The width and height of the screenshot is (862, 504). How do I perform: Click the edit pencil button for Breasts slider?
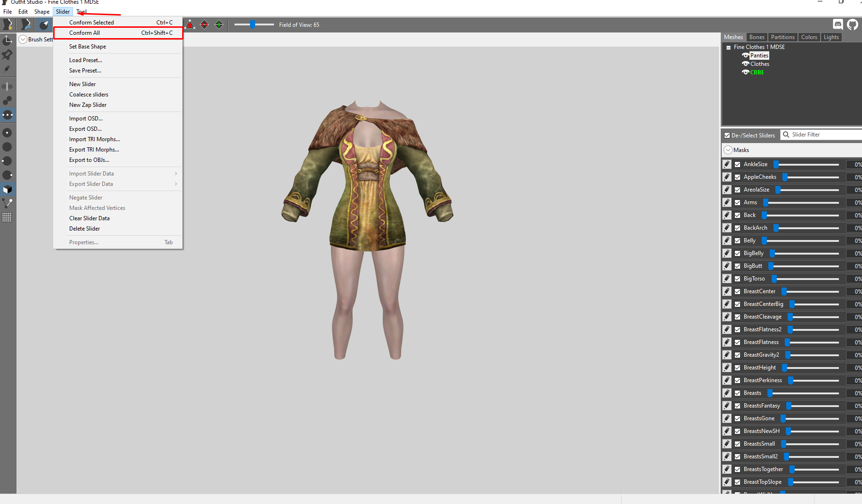727,393
